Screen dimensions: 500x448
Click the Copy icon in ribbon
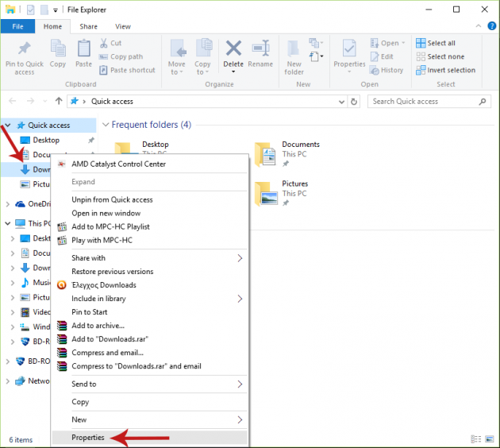click(58, 49)
